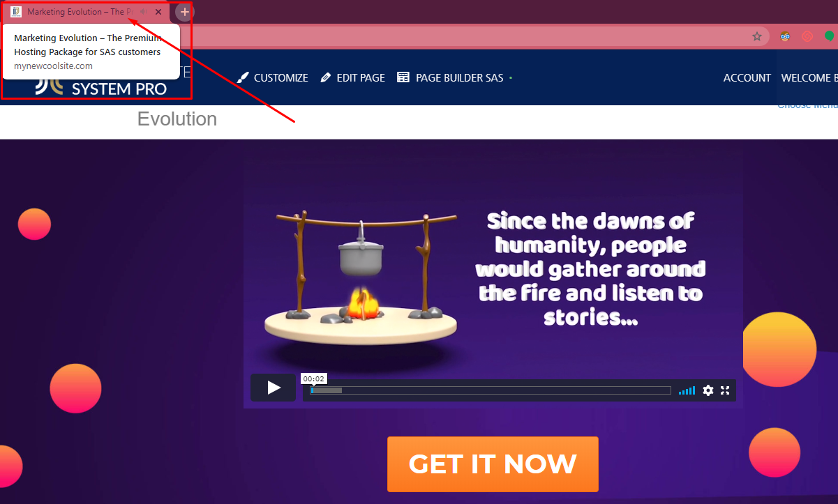Seek on the video progress bar
This screenshot has height=504, width=838.
(491, 390)
